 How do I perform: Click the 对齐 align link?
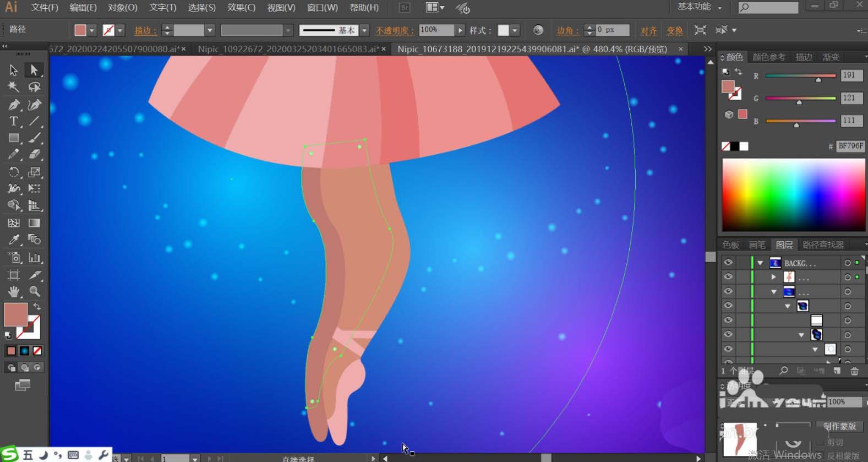coord(648,30)
